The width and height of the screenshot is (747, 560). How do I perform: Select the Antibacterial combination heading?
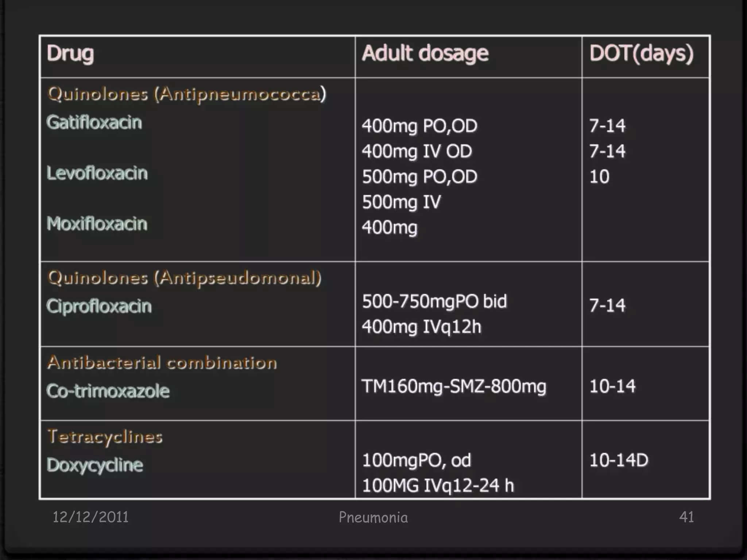click(x=162, y=362)
